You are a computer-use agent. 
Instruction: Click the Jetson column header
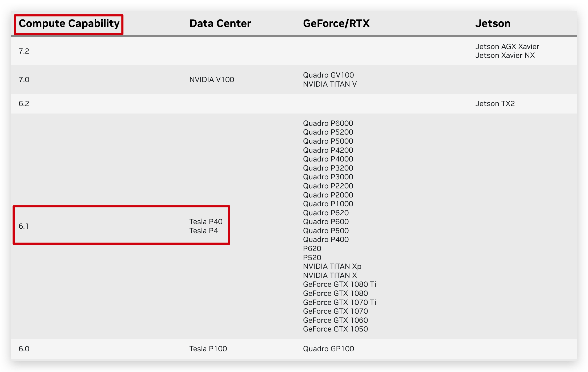click(x=493, y=23)
